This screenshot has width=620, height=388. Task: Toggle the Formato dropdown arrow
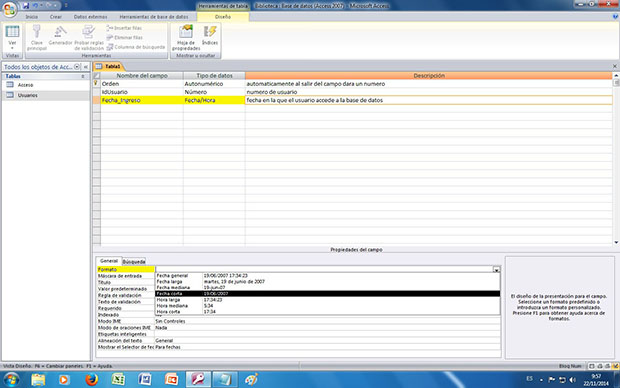pyautogui.click(x=497, y=270)
